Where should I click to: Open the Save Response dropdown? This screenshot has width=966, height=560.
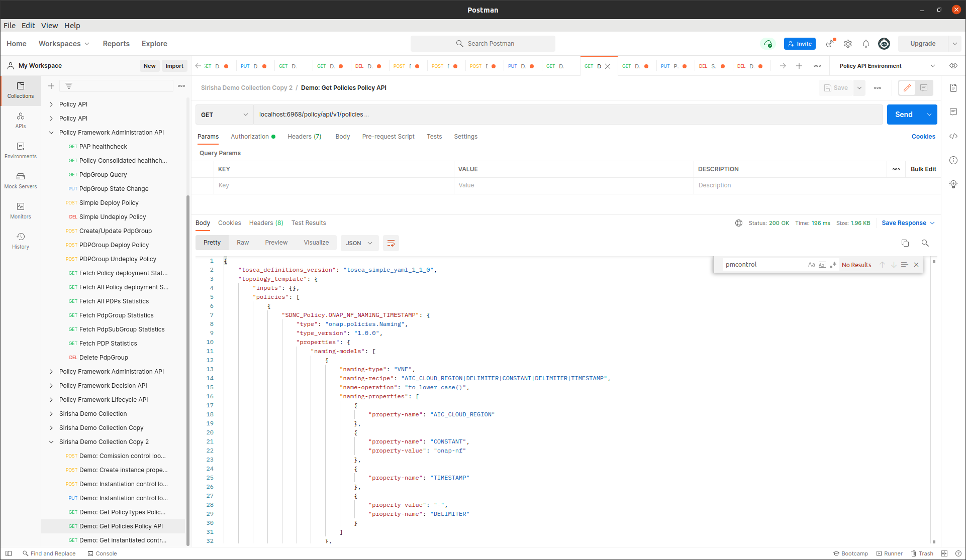pyautogui.click(x=908, y=223)
